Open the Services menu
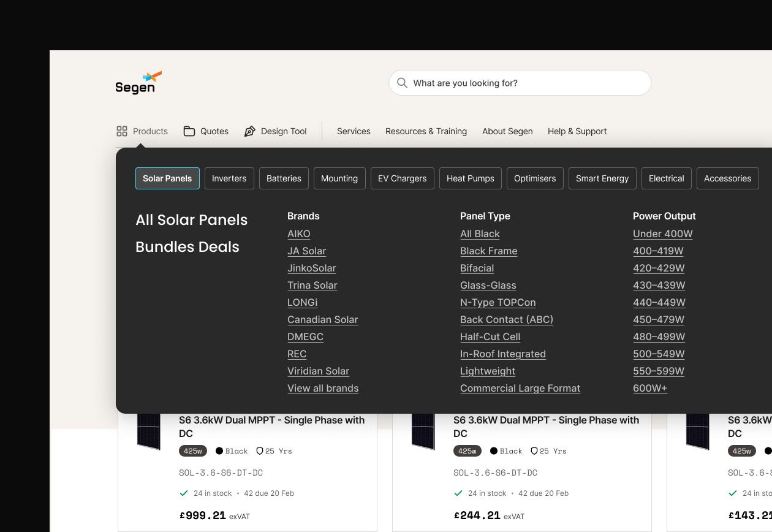 click(x=354, y=131)
